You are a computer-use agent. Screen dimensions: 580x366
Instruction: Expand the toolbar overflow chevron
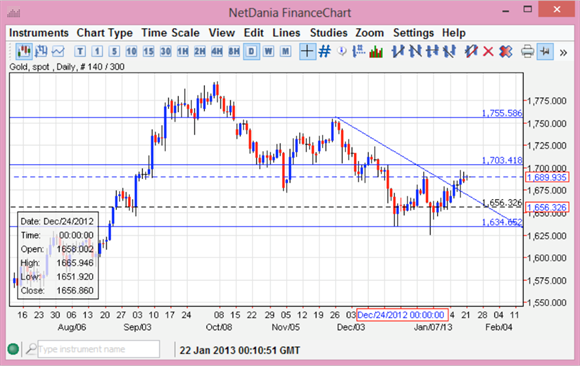coord(563,53)
